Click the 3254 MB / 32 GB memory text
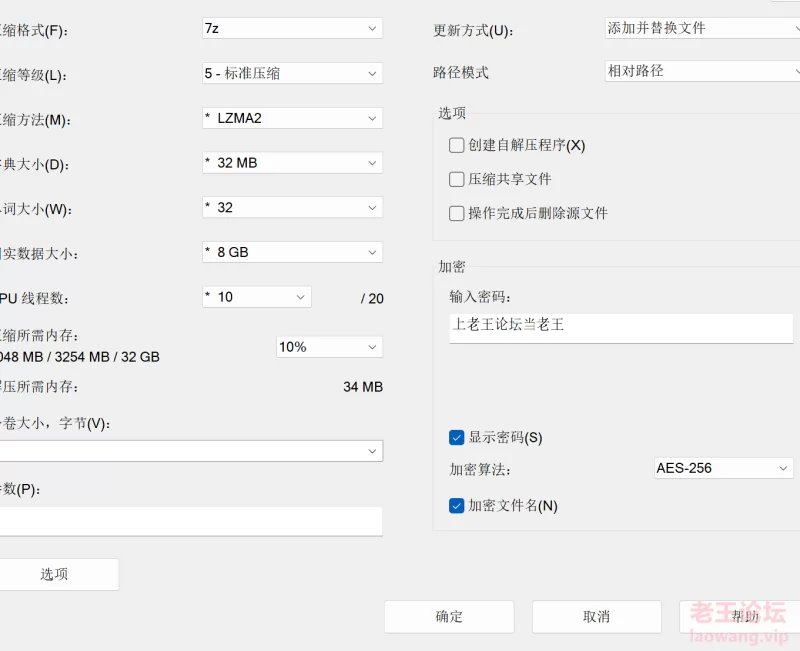This screenshot has height=651, width=800. pos(107,357)
